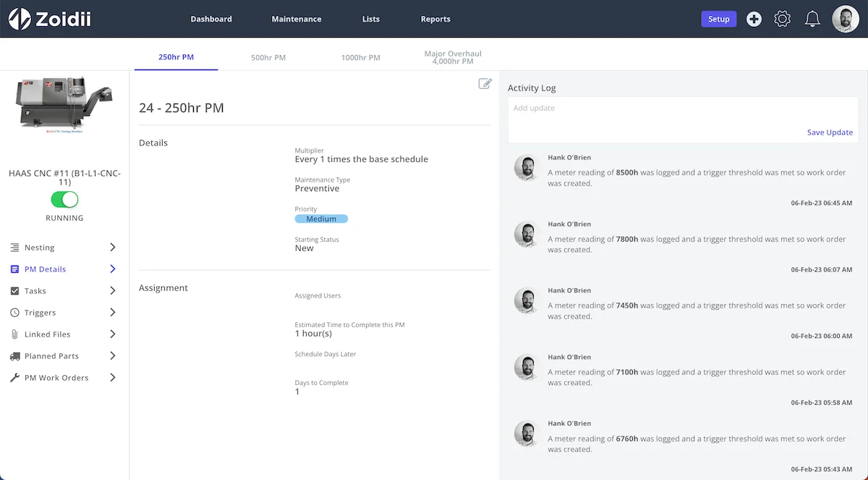The image size is (868, 480).
Task: Toggle the RUNNING status switch
Action: click(x=64, y=200)
